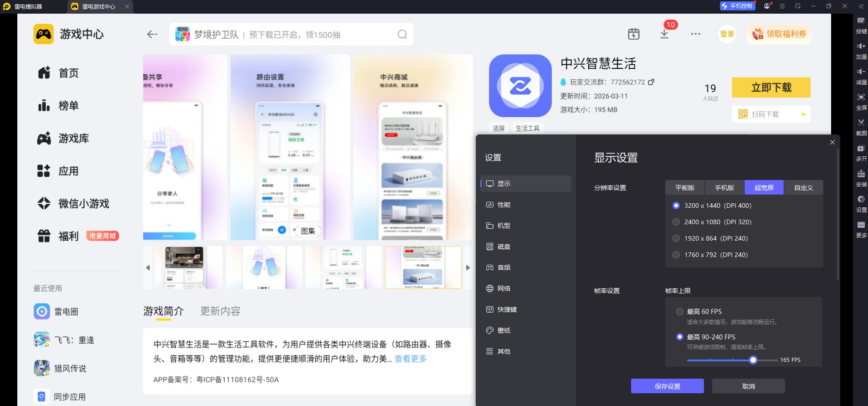868x406 pixels.
Task: Open 游戏库 game library in left navigation
Action: pyautogui.click(x=63, y=139)
